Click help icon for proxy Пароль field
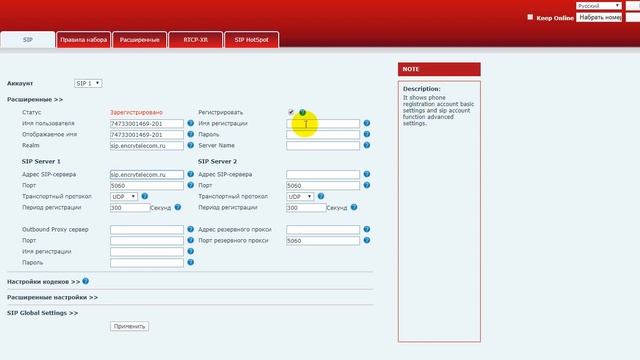The width and height of the screenshot is (640, 360). pos(191,262)
